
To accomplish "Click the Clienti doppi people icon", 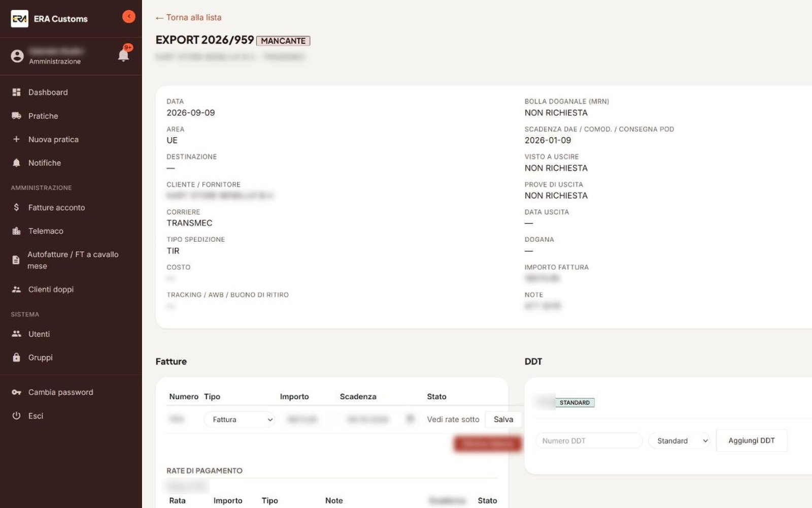I will click(16, 289).
